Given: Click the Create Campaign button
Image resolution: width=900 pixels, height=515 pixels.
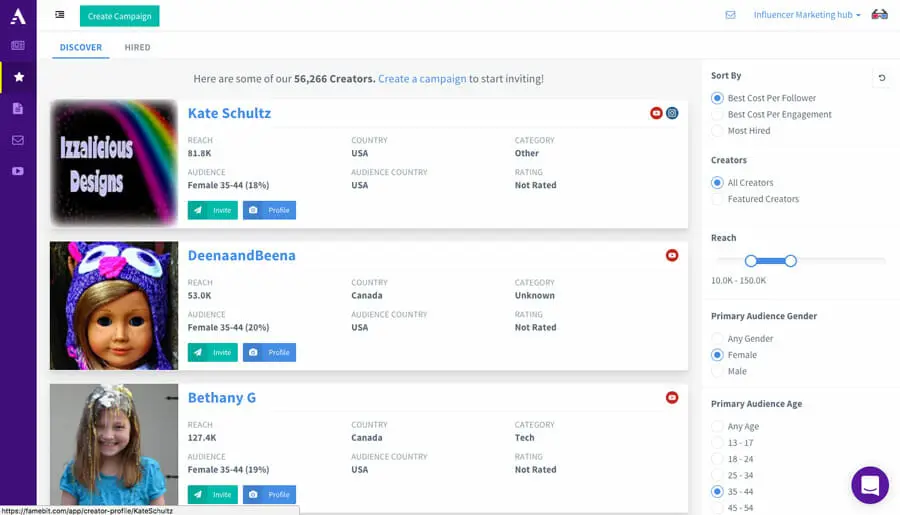Looking at the screenshot, I should pyautogui.click(x=119, y=16).
